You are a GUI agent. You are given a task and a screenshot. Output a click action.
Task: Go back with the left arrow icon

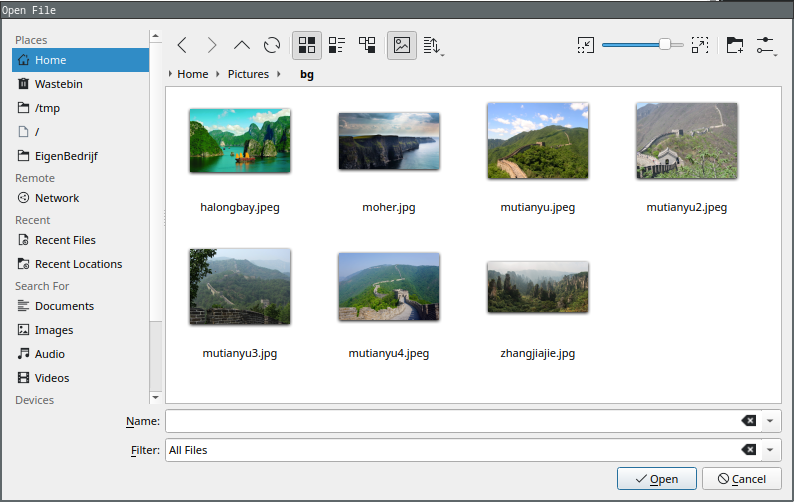(183, 45)
